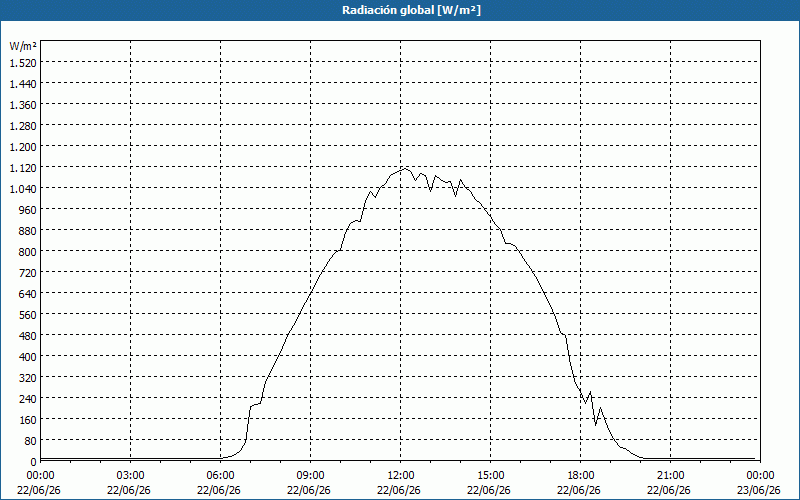The height and width of the screenshot is (500, 800).
Task: Select the 15:00 time axis label
Action: [x=490, y=476]
